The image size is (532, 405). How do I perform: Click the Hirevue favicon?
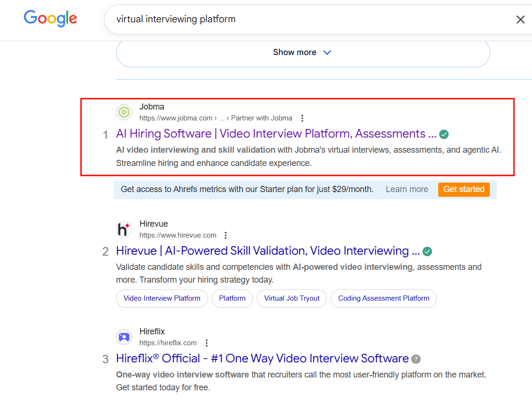click(x=124, y=229)
